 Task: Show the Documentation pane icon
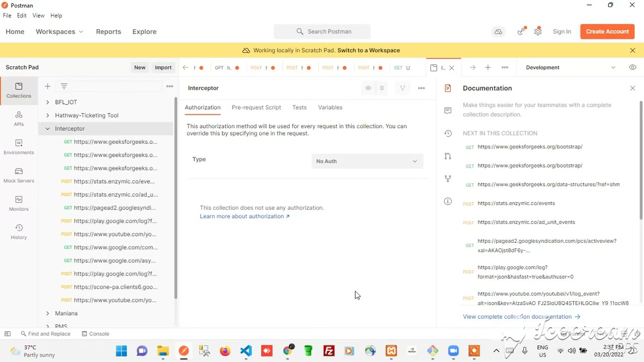(448, 88)
